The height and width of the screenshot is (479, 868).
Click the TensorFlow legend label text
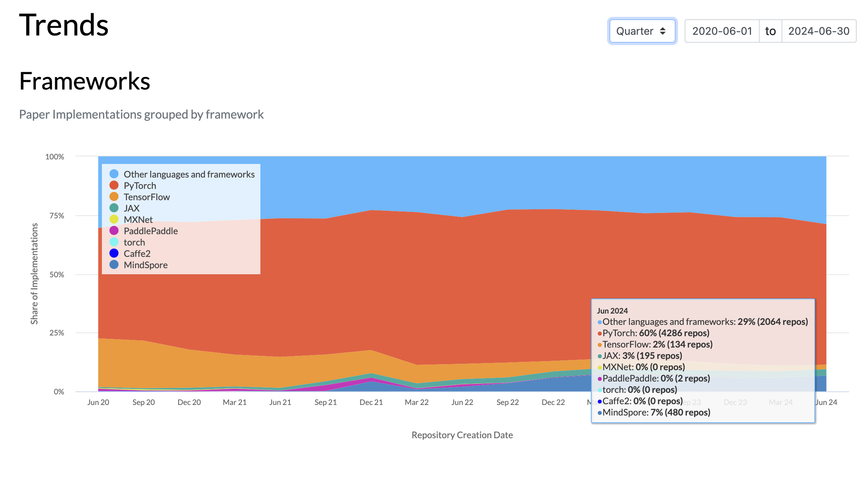pyautogui.click(x=146, y=197)
